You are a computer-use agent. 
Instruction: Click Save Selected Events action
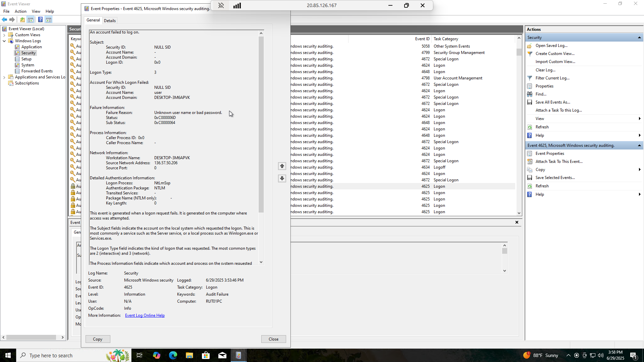click(x=555, y=178)
